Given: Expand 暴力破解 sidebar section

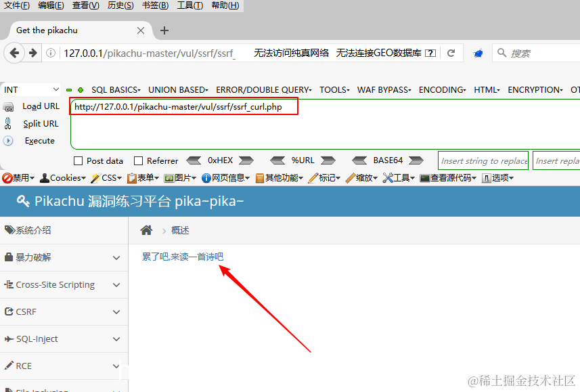Looking at the screenshot, I should coord(64,257).
